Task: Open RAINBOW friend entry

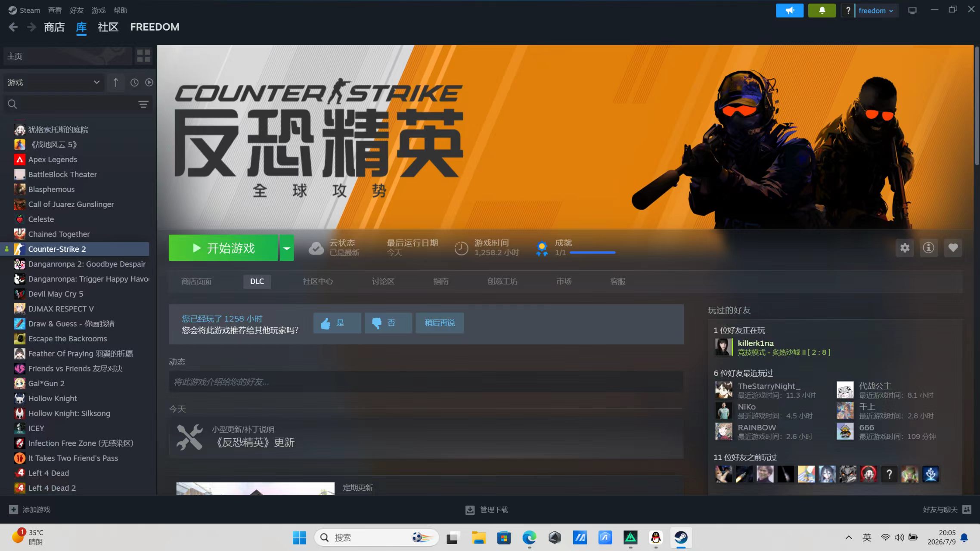Action: pos(764,431)
